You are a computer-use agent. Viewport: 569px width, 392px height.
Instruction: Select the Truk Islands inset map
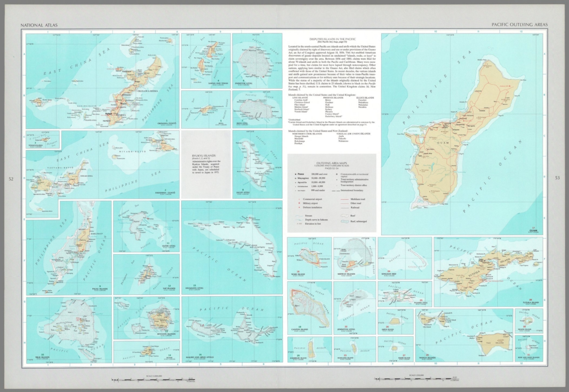coord(69,330)
